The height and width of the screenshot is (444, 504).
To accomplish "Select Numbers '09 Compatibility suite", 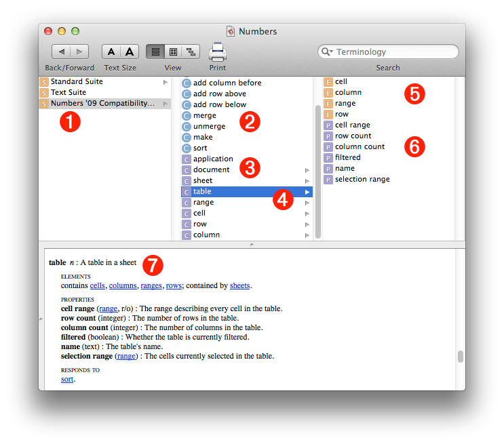I will [104, 104].
